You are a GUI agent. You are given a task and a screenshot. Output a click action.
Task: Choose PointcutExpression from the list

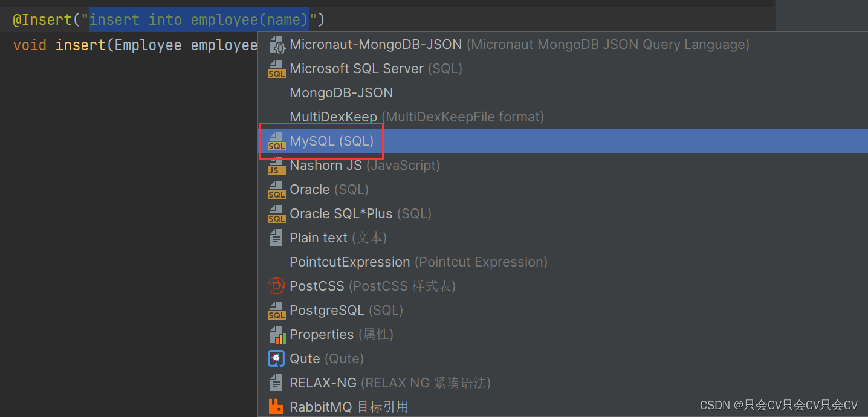tap(349, 262)
